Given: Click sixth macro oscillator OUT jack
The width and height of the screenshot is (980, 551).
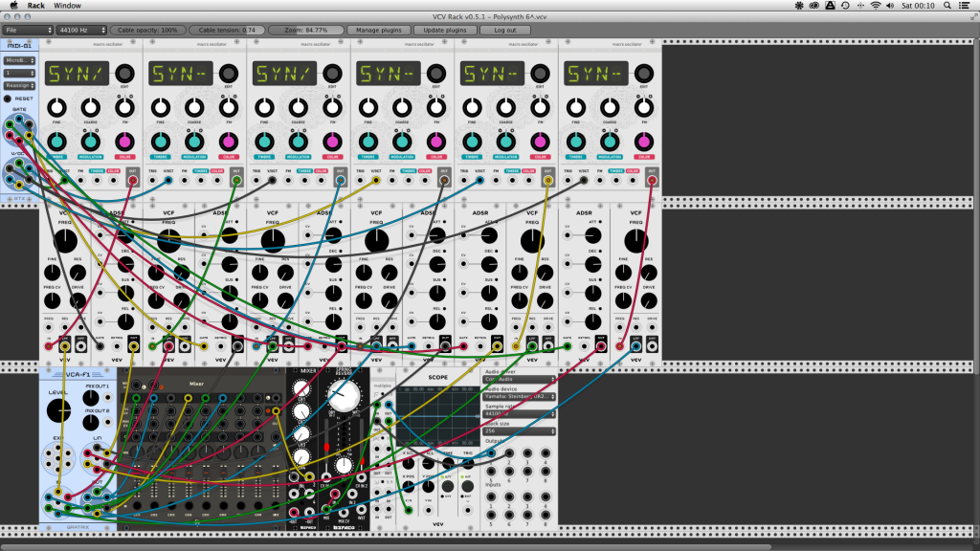Looking at the screenshot, I should (x=652, y=181).
